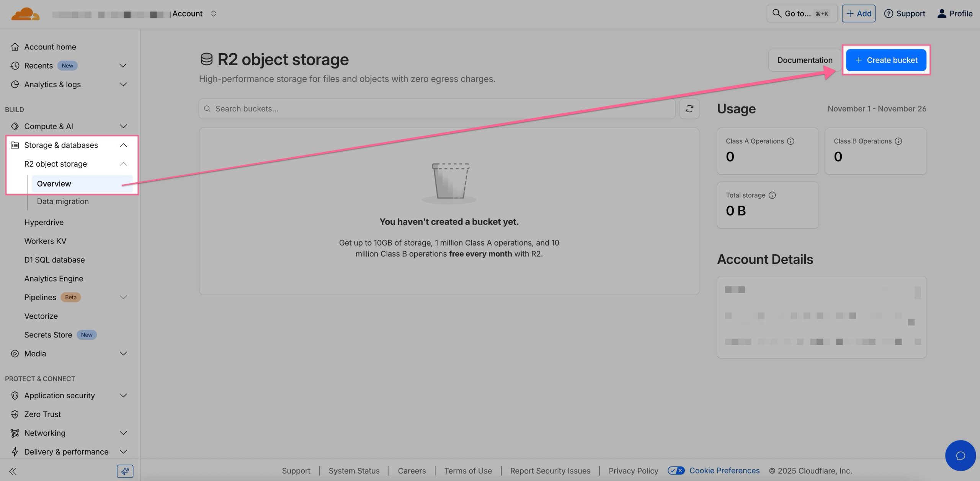Open D1 SQL database
The height and width of the screenshot is (481, 980).
tap(54, 260)
